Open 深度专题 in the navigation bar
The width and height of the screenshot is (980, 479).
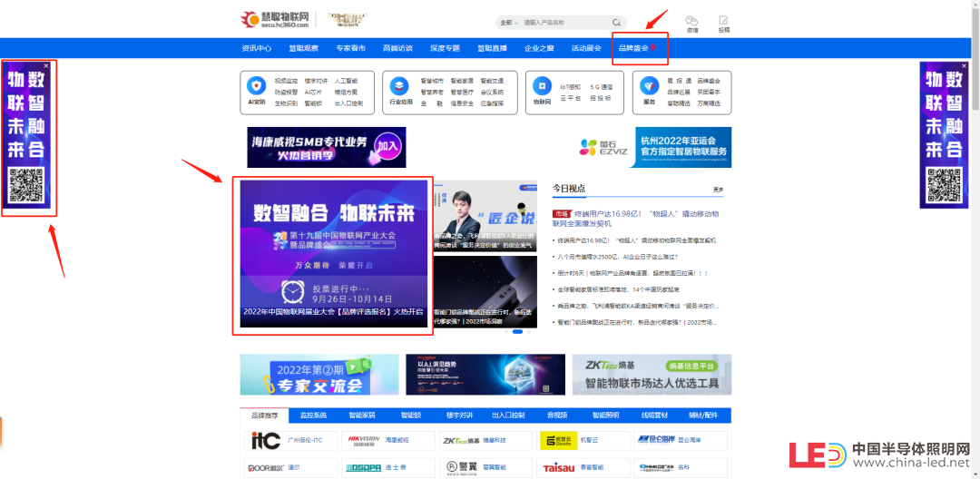pos(445,48)
